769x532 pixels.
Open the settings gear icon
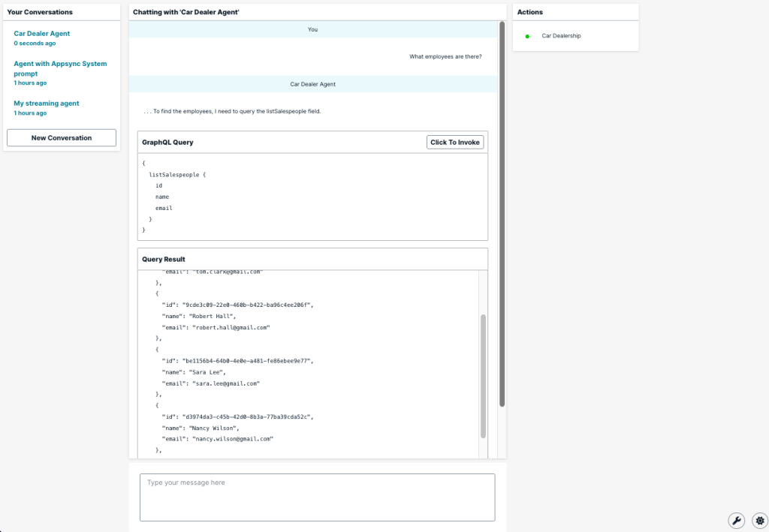coord(759,520)
